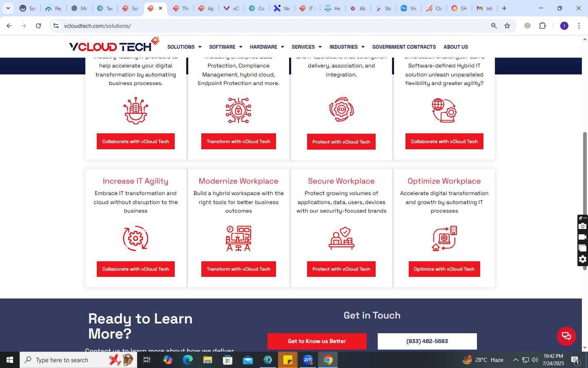Click the Modernize Workplace desk icon
The width and height of the screenshot is (588, 368).
click(x=238, y=238)
